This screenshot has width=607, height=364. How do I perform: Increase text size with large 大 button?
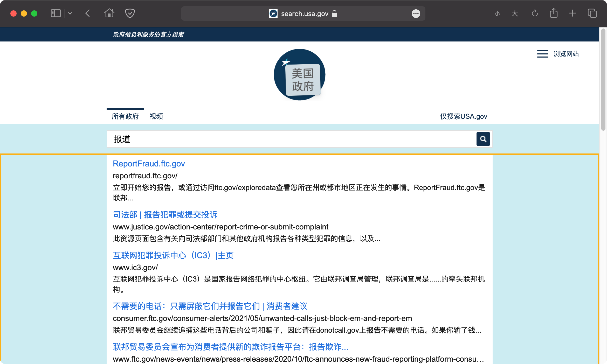515,13
